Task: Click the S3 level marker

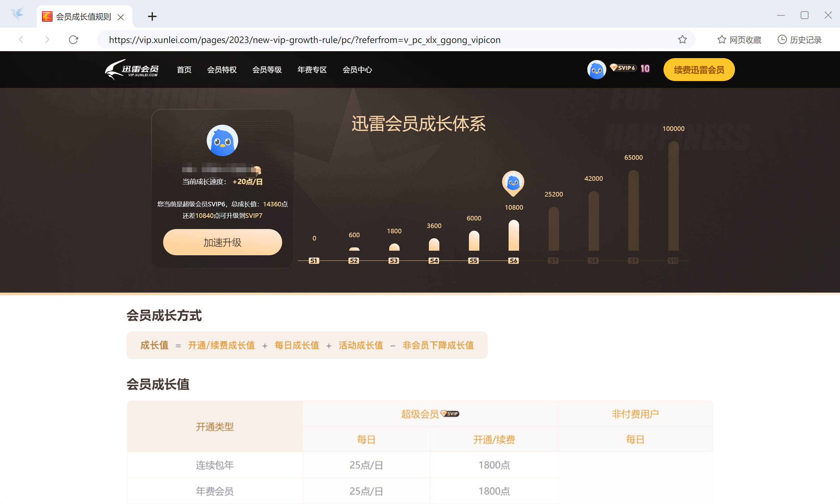Action: coord(393,261)
